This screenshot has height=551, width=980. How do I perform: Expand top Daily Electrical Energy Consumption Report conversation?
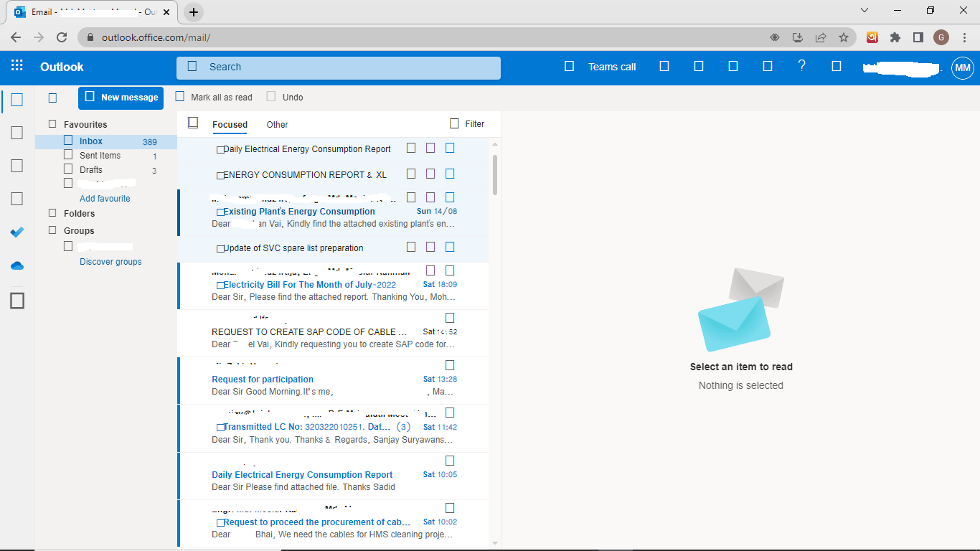tap(220, 150)
